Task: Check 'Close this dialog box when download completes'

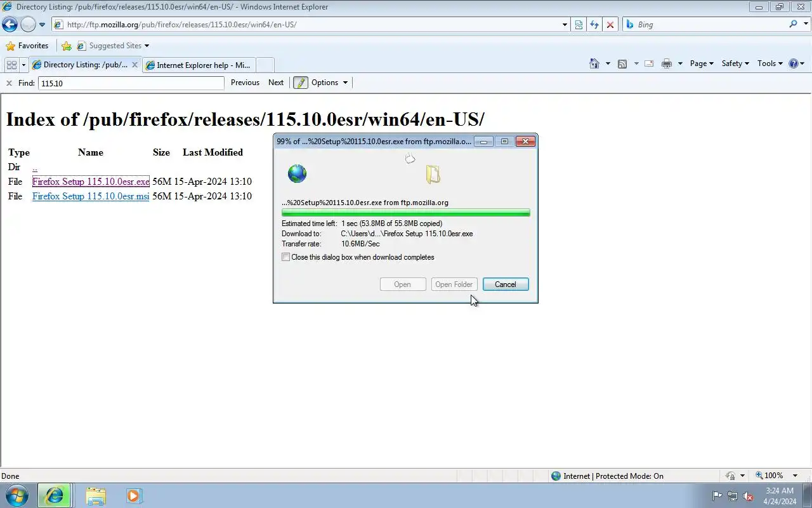Action: pos(286,257)
